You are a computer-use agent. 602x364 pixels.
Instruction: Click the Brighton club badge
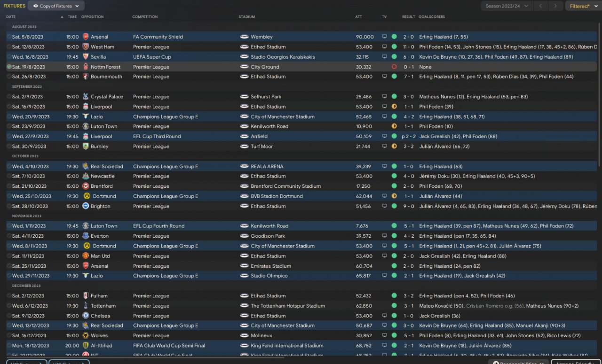[x=85, y=206]
